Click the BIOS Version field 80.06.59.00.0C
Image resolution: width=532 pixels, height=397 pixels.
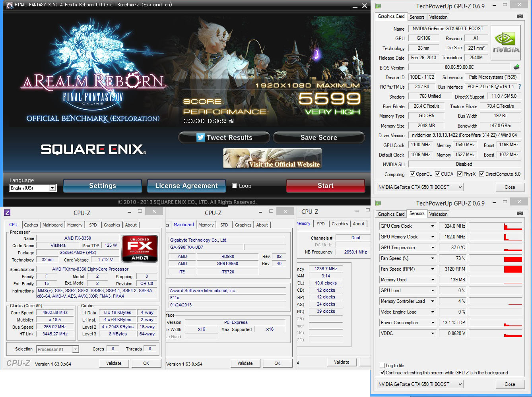point(459,67)
